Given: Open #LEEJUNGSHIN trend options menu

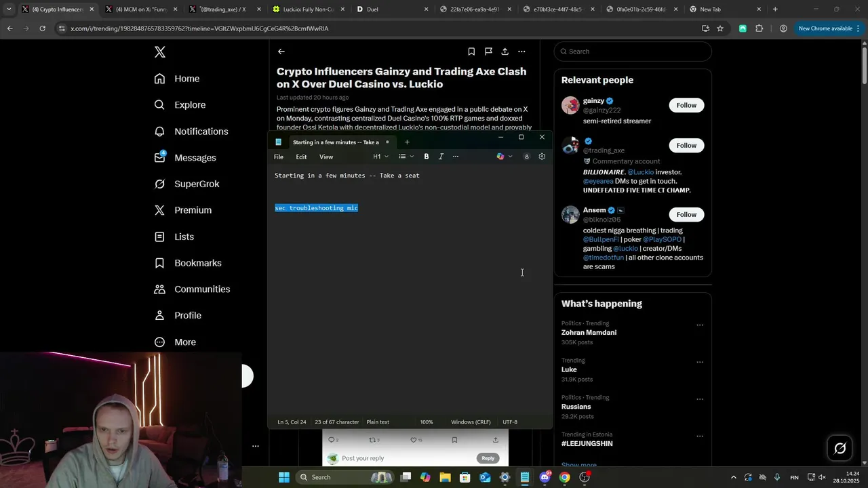Looking at the screenshot, I should coord(700,436).
